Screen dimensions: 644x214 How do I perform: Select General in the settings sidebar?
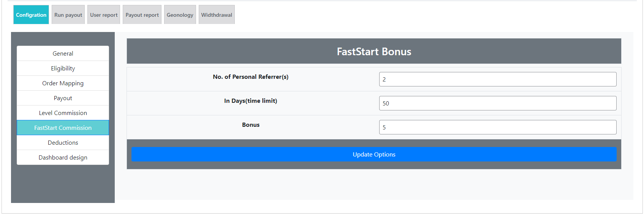63,54
